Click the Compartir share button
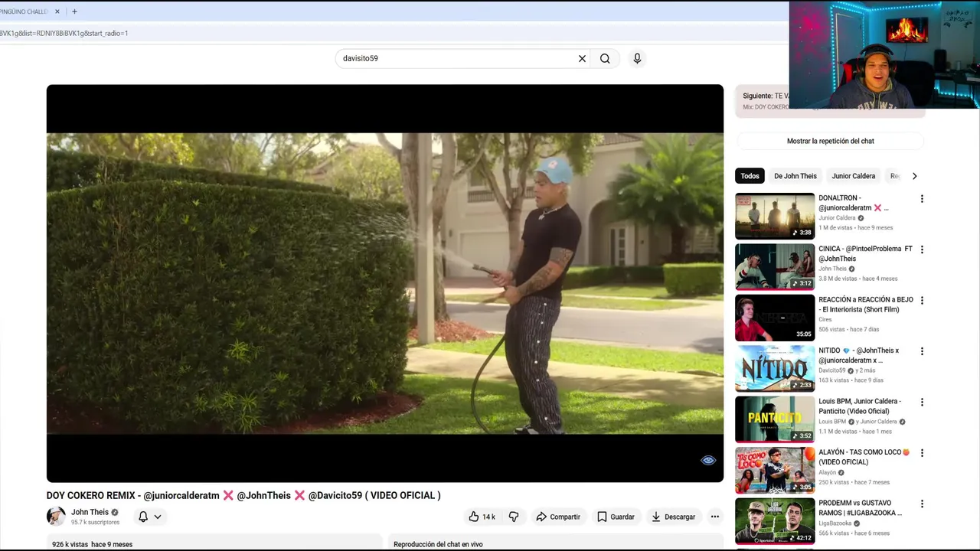This screenshot has height=551, width=980. pos(558,517)
